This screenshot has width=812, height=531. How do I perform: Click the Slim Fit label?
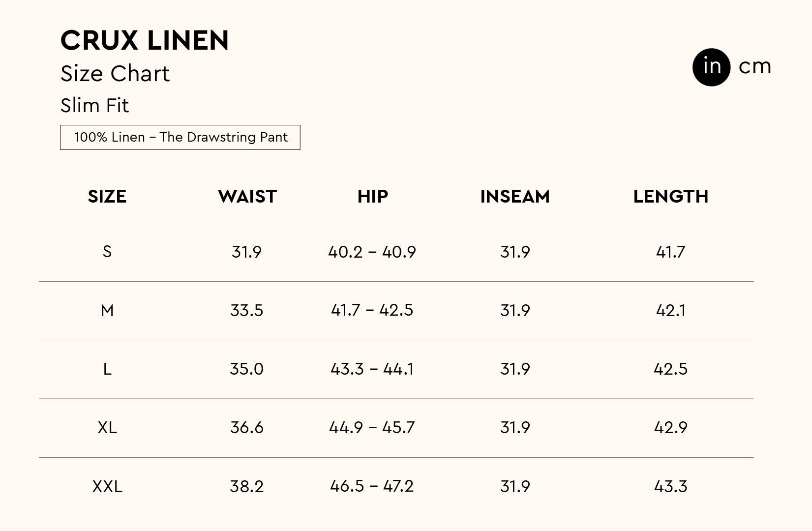[x=94, y=105]
